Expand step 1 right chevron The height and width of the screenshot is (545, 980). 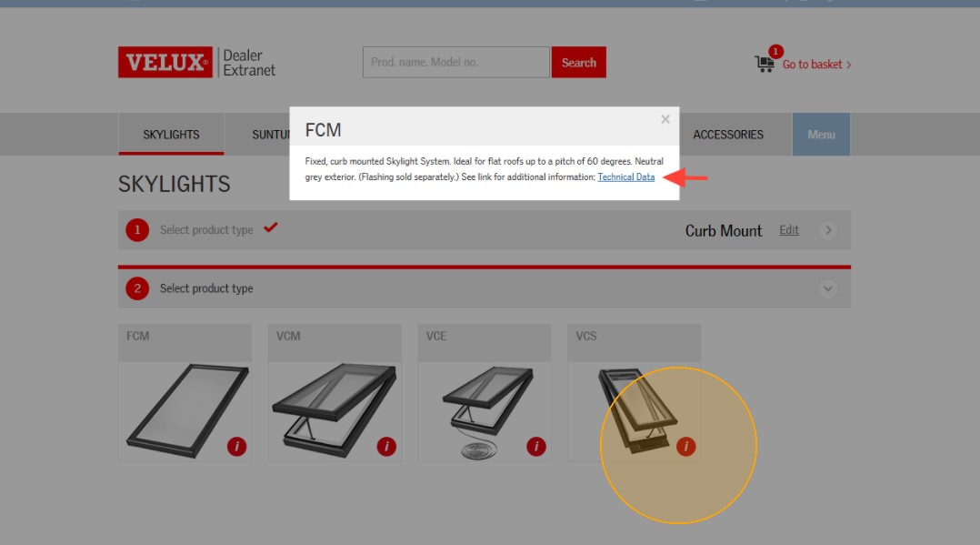pyautogui.click(x=828, y=230)
